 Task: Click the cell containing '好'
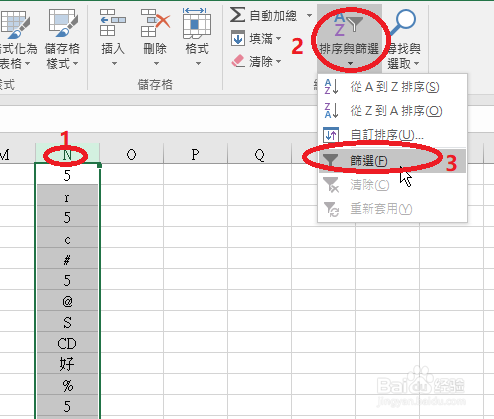67,364
